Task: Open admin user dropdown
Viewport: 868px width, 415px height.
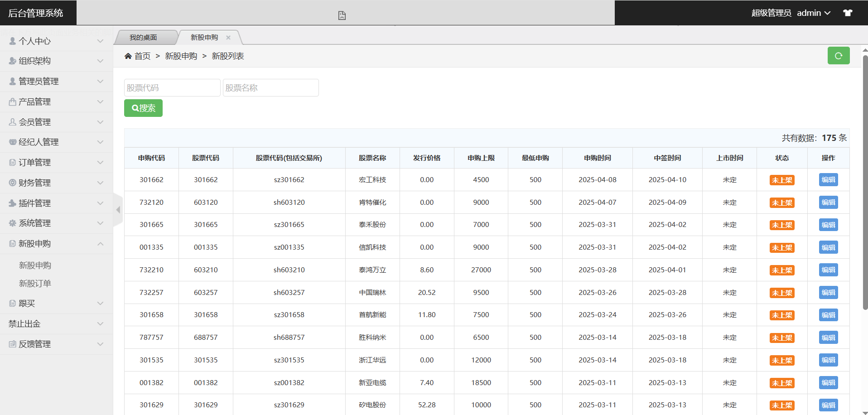Action: [814, 13]
